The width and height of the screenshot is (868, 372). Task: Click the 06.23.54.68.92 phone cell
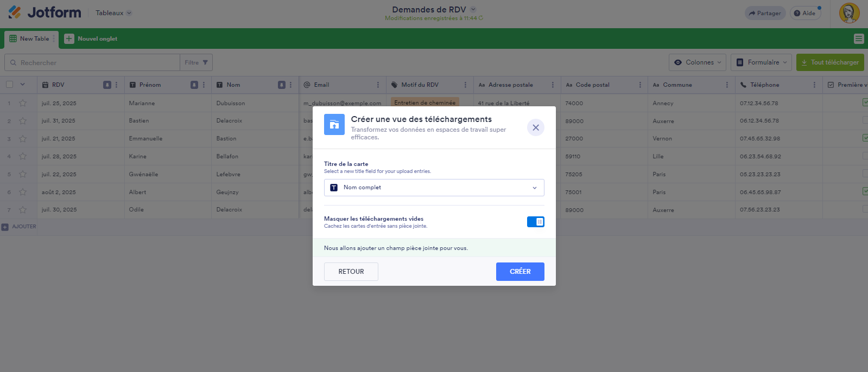[x=779, y=156]
